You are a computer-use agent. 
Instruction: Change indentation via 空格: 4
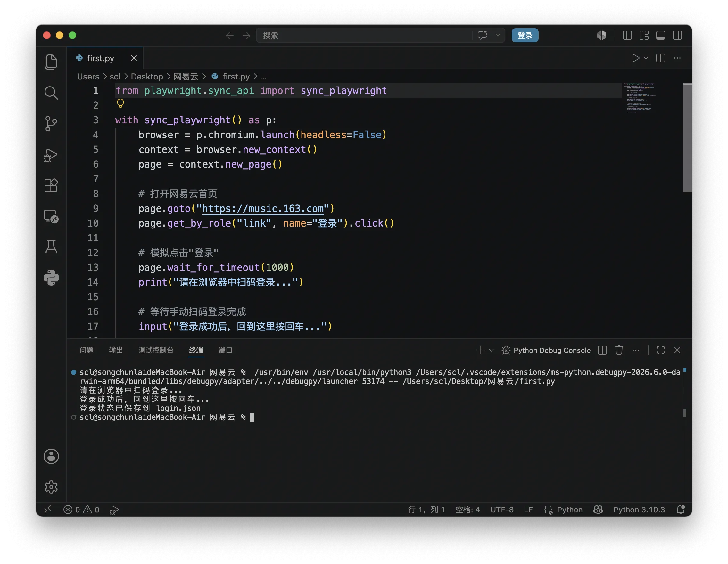point(467,510)
